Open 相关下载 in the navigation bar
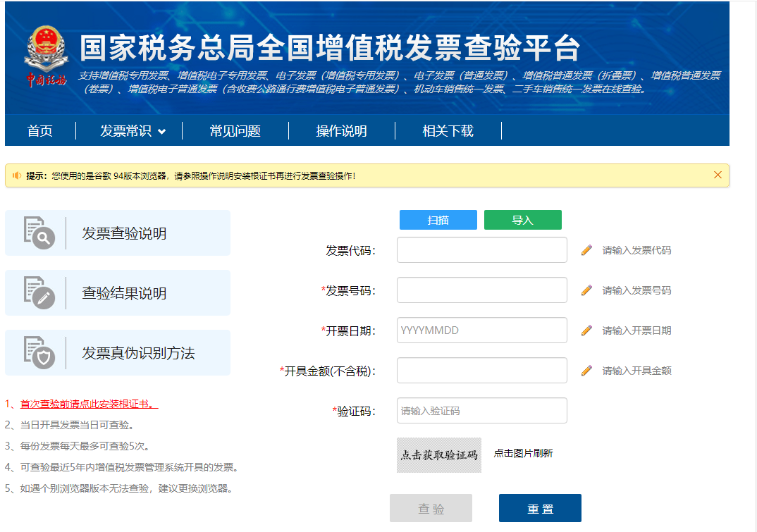Screen dimensions: 757x532 (x=448, y=131)
